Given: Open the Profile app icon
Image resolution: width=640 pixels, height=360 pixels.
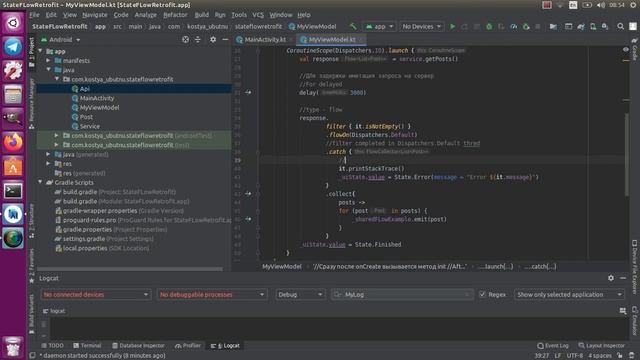Looking at the screenshot, I should 513,27.
